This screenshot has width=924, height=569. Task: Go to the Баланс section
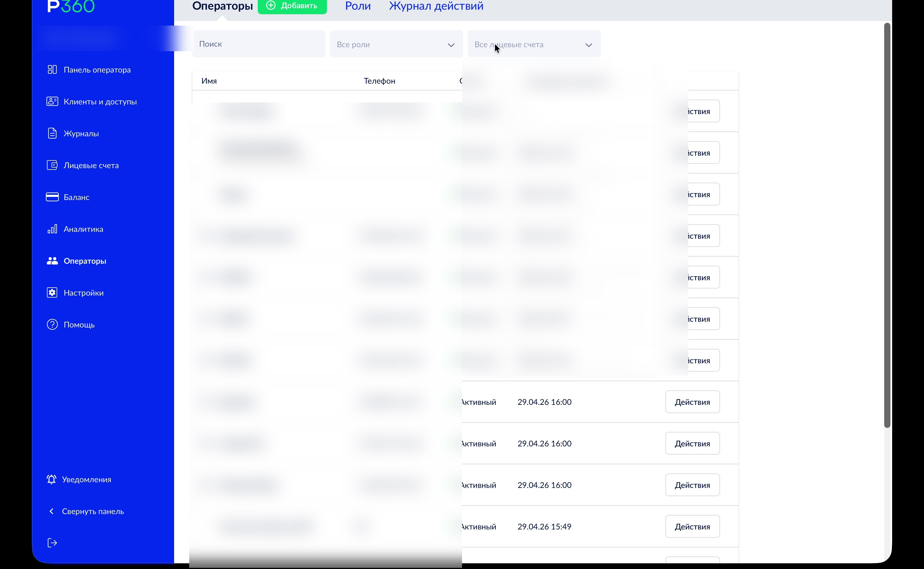coord(76,197)
